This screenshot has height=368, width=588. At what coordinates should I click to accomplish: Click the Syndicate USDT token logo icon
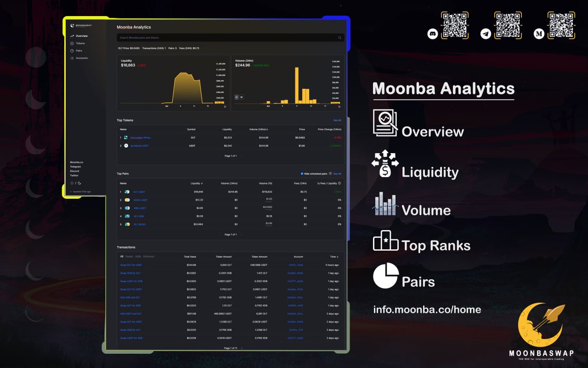pos(126,146)
